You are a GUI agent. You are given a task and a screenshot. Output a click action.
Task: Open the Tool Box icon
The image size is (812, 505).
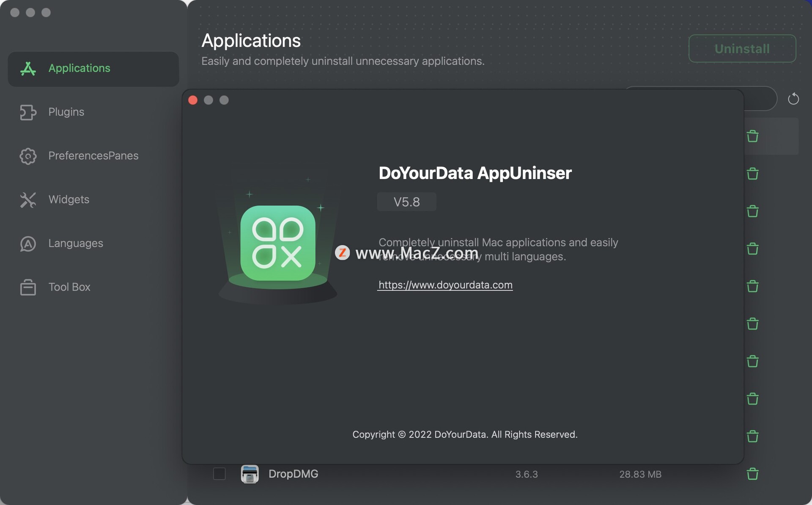[x=28, y=287]
